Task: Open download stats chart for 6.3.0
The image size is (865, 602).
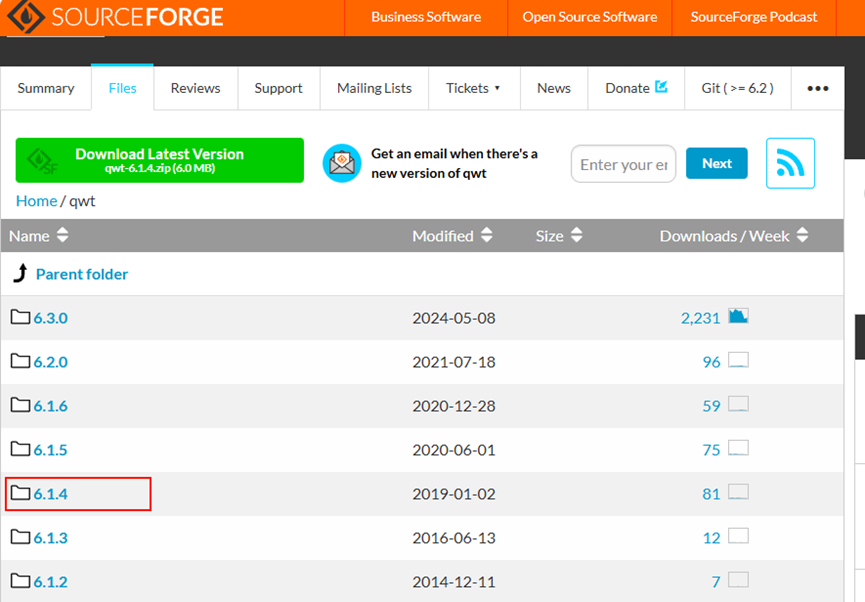Action: pos(738,316)
